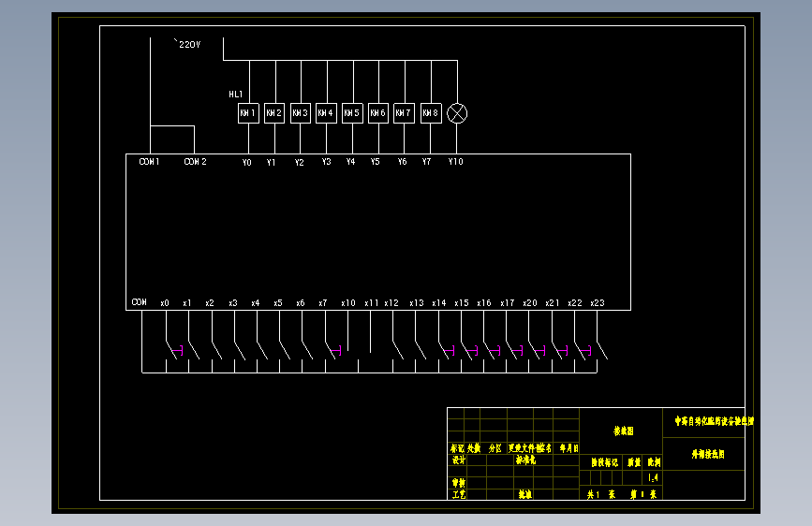Click the x23 input terminal label
812x526 pixels.
598,303
